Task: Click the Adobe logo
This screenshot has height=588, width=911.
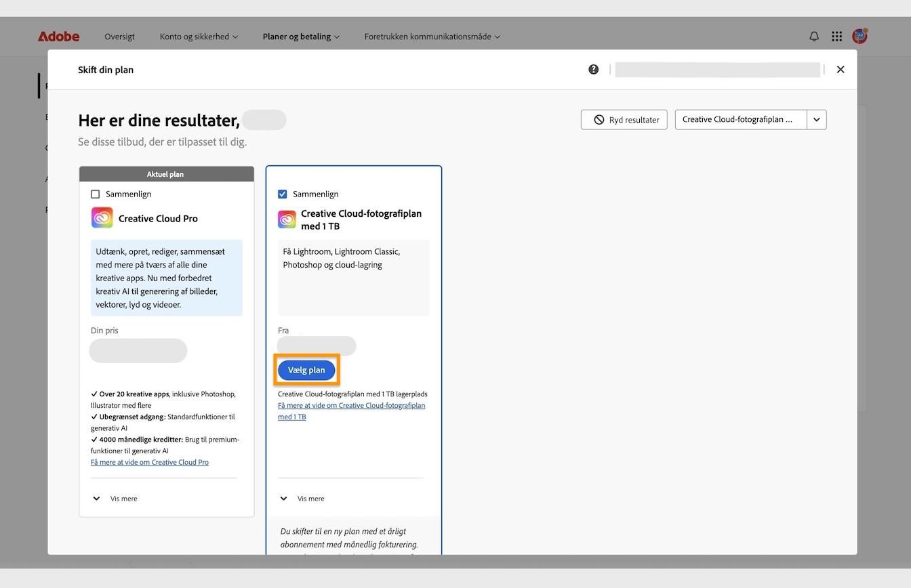Action: click(x=58, y=37)
